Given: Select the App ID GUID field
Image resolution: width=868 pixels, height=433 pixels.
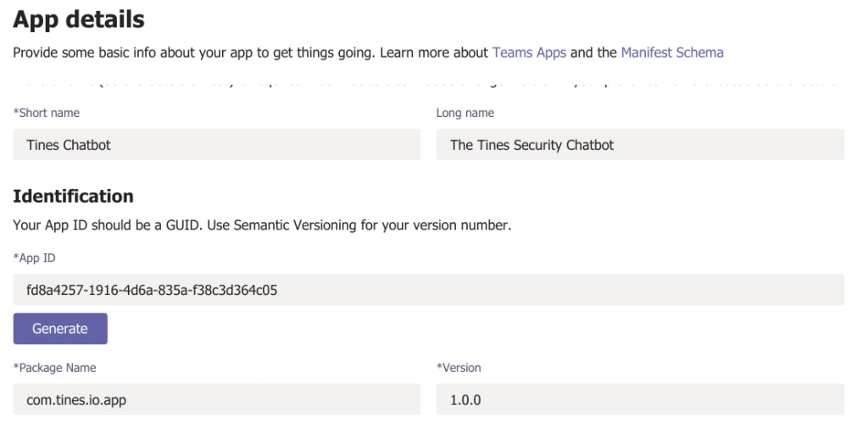Looking at the screenshot, I should [x=428, y=290].
